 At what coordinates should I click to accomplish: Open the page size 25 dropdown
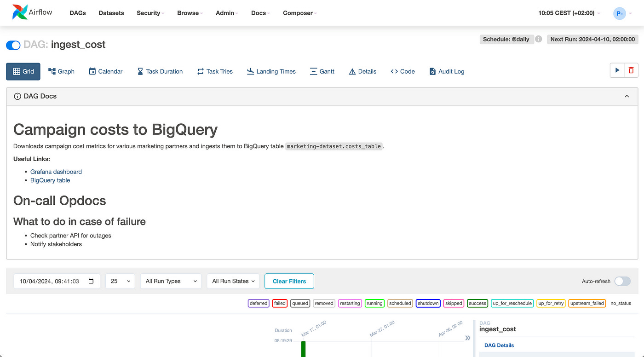coord(120,281)
